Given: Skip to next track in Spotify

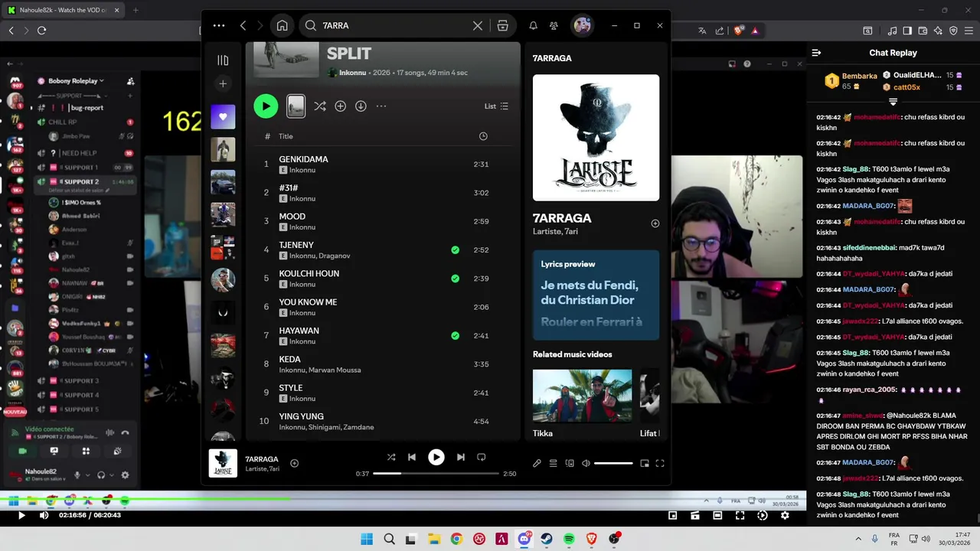Looking at the screenshot, I should 460,457.
